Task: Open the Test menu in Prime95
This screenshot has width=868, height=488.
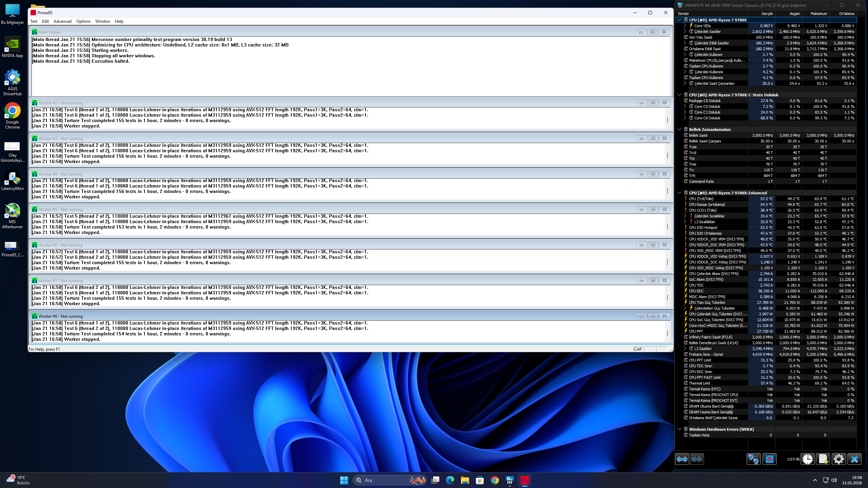Action: pos(34,21)
